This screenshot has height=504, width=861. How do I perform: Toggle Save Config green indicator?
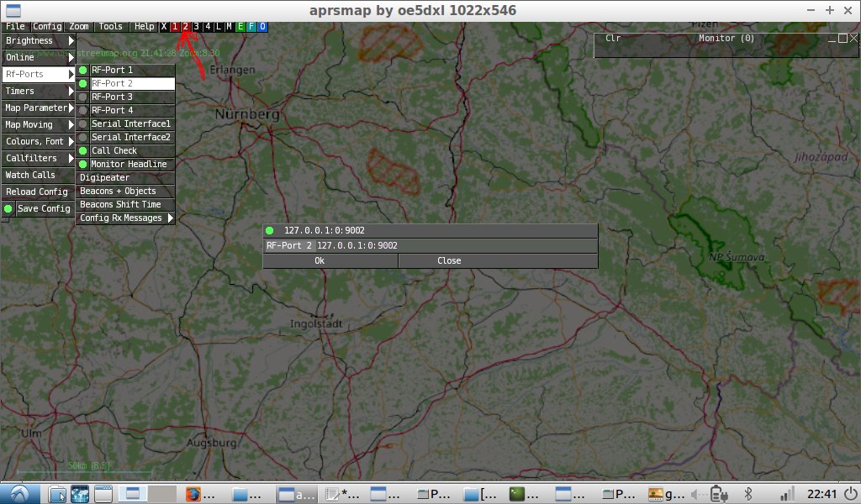(8, 208)
